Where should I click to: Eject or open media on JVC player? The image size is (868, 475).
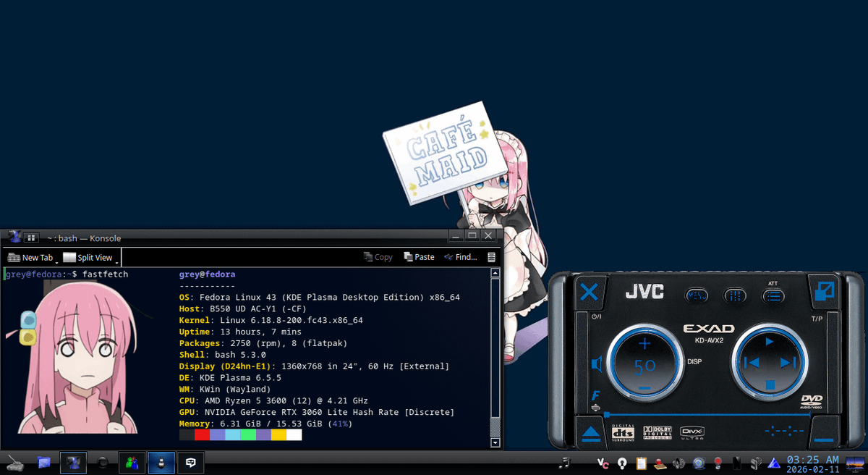(x=591, y=433)
